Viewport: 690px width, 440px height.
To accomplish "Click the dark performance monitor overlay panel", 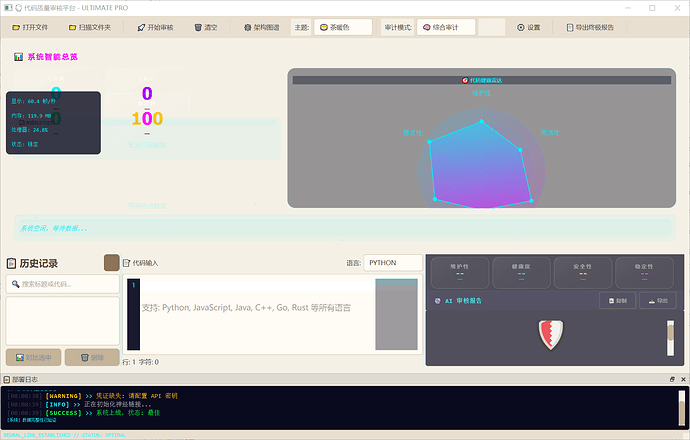I will 53,123.
